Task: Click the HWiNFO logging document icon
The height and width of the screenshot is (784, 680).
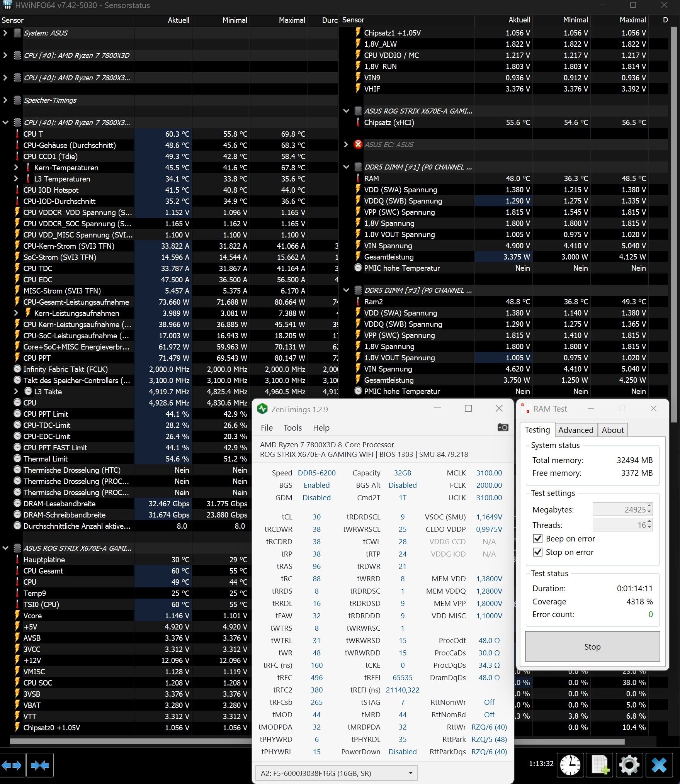Action: coord(600,765)
